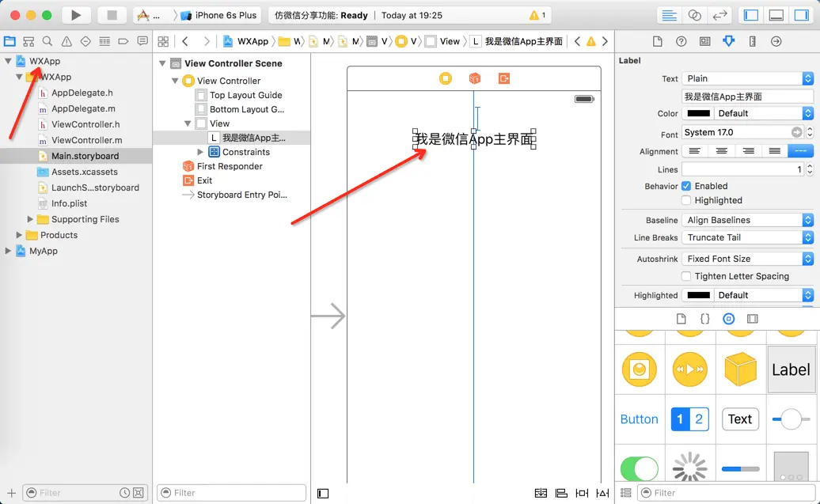Click the yellow warning indicator in toolbar
The width and height of the screenshot is (820, 504).
coord(534,15)
